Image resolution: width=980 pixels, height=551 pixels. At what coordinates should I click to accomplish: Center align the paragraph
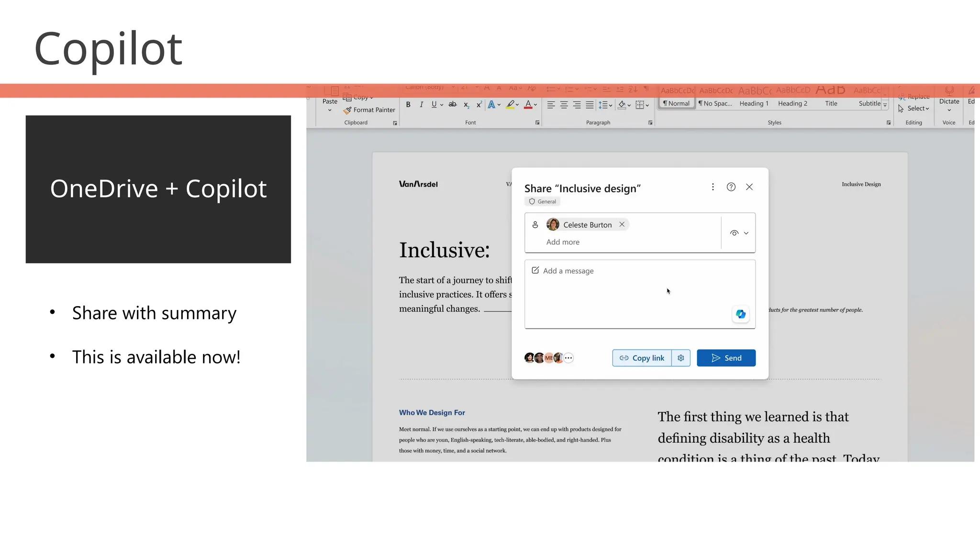point(564,105)
